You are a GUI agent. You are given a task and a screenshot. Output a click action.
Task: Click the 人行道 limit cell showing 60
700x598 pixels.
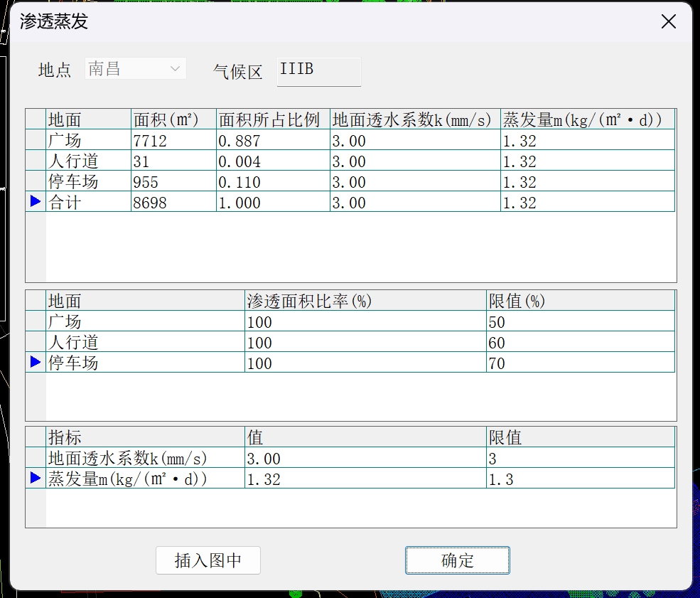[579, 343]
